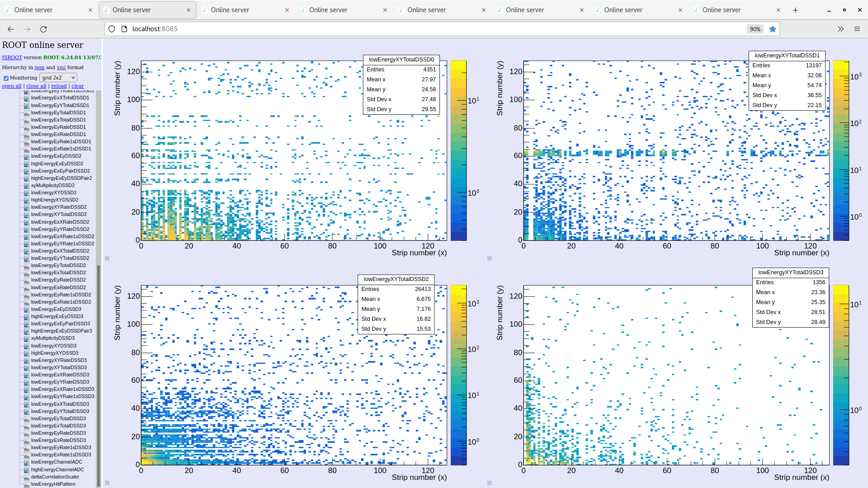Select the lowEnergyXYDSSD2 histogram icon in sidebar
The height and width of the screenshot is (488, 868).
click(x=27, y=192)
